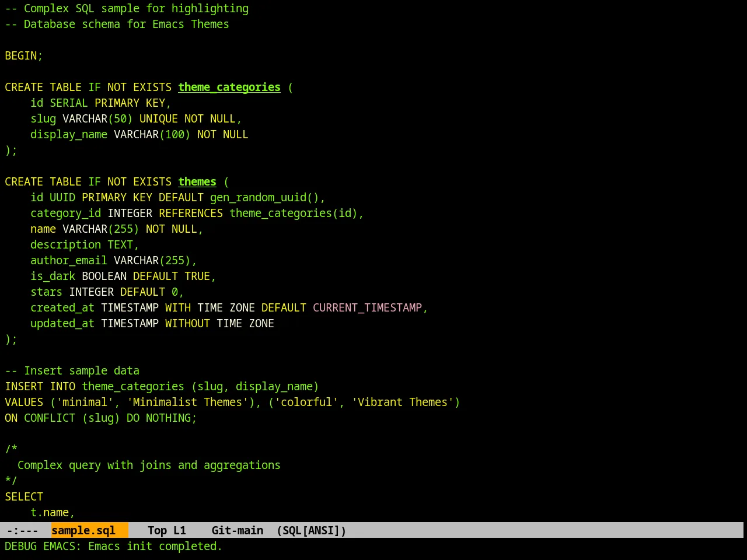747x560 pixels.
Task: Click display_name column in theme_categories table
Action: click(x=69, y=134)
